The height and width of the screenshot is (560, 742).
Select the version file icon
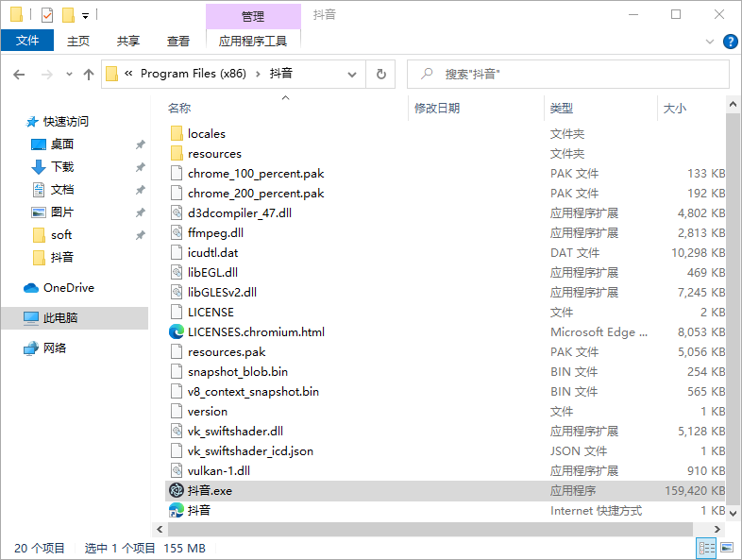coord(177,412)
